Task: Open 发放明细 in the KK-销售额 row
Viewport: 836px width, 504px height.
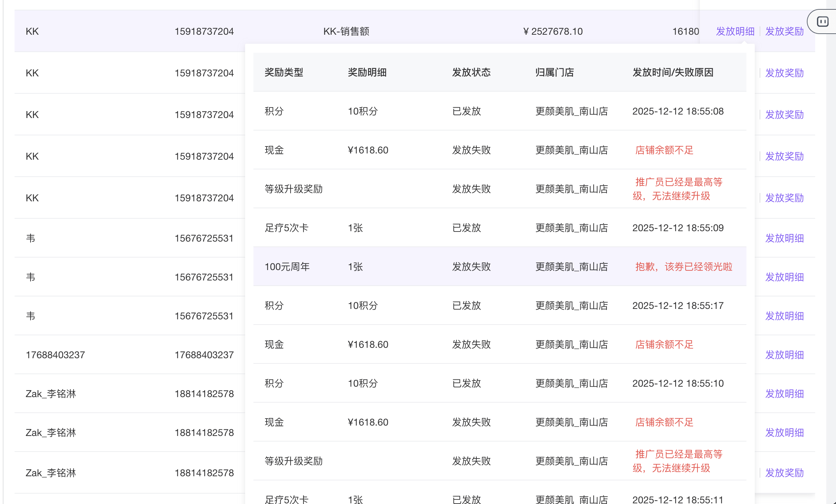Action: click(x=735, y=31)
